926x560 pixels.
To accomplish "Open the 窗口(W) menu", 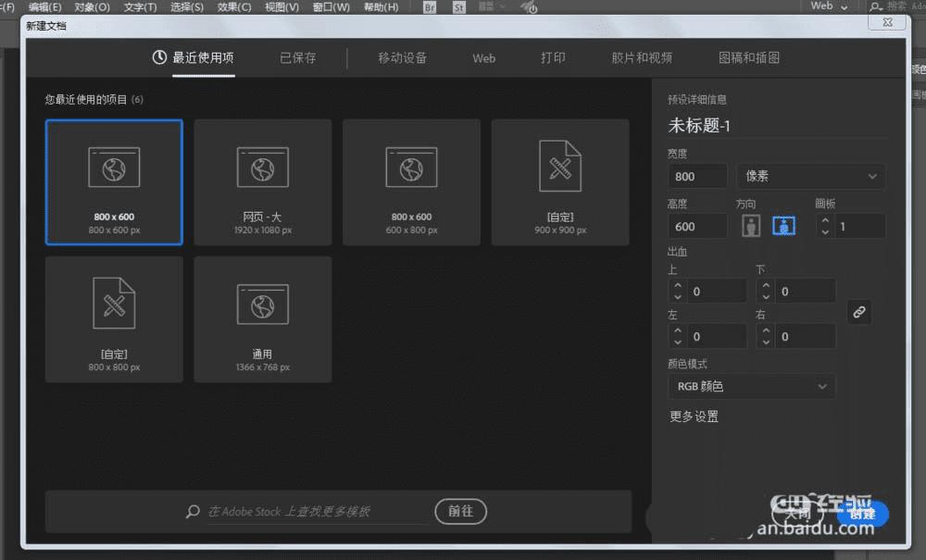I will point(331,7).
